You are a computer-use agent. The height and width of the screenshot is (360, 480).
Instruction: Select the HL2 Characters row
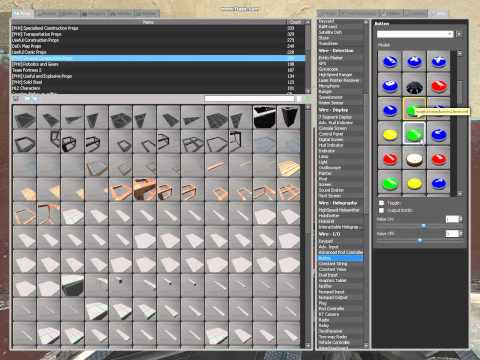click(x=158, y=88)
